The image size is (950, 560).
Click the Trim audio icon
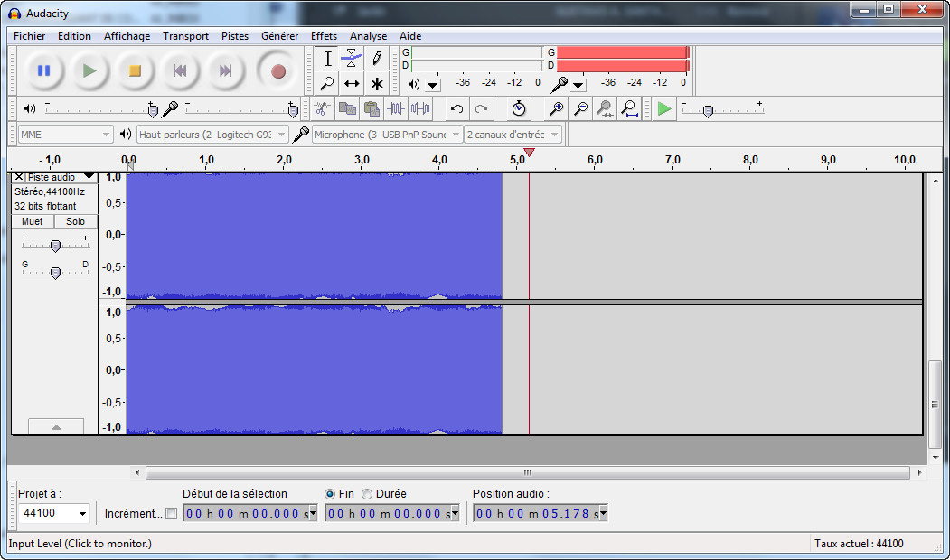point(396,109)
